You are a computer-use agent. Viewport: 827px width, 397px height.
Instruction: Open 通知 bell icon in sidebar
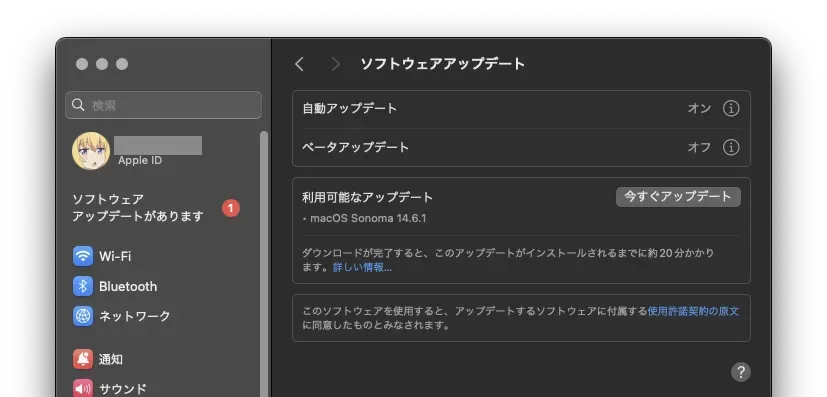83,359
